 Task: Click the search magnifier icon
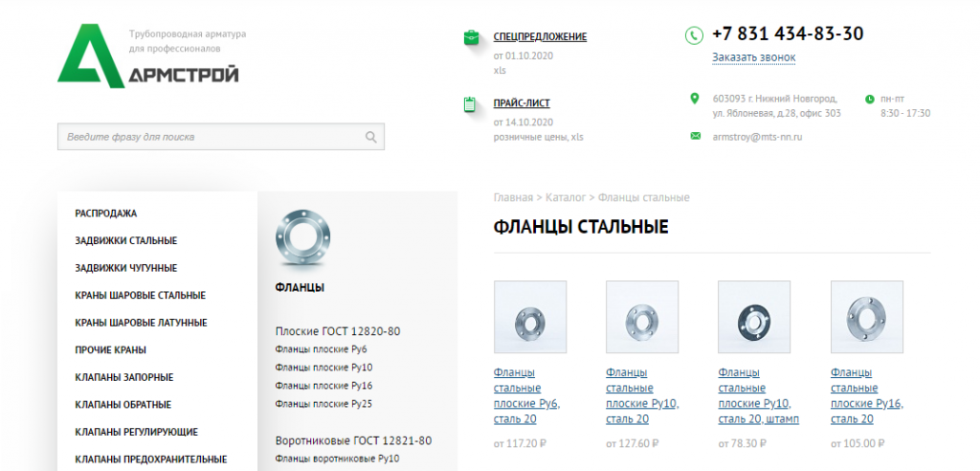(371, 137)
